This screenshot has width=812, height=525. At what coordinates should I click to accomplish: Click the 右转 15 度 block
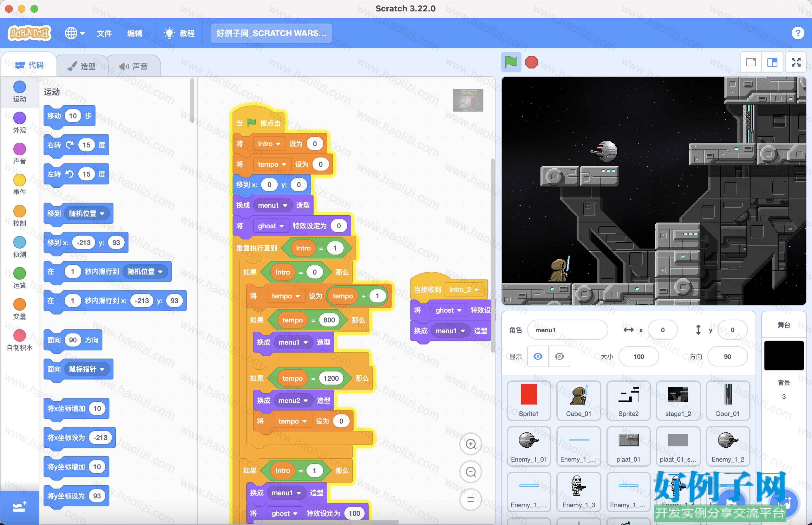coord(76,145)
